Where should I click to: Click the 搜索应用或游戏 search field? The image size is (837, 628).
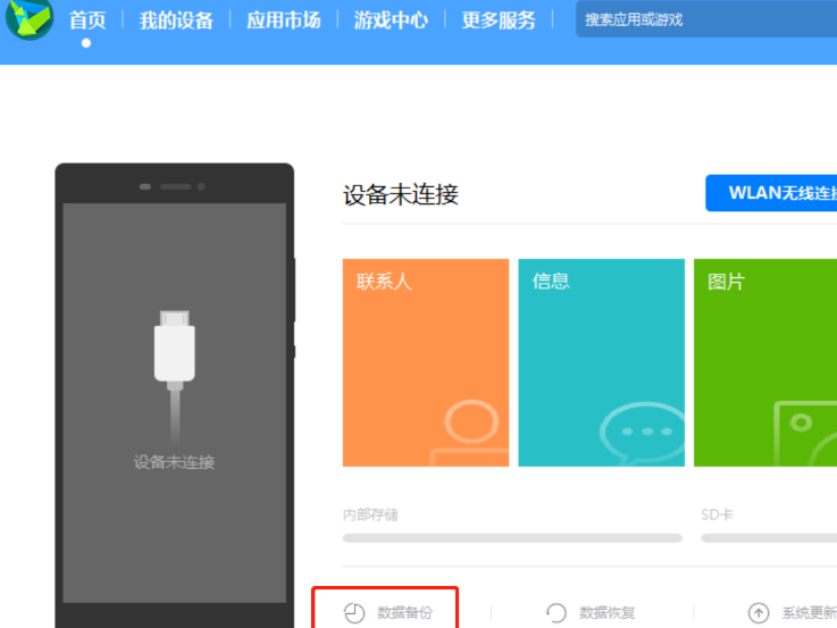706,20
